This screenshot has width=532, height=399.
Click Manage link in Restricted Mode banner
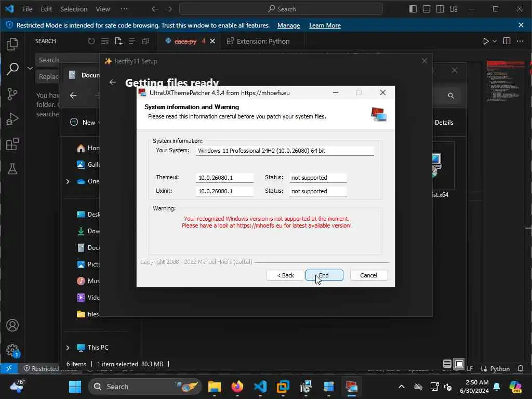[288, 25]
